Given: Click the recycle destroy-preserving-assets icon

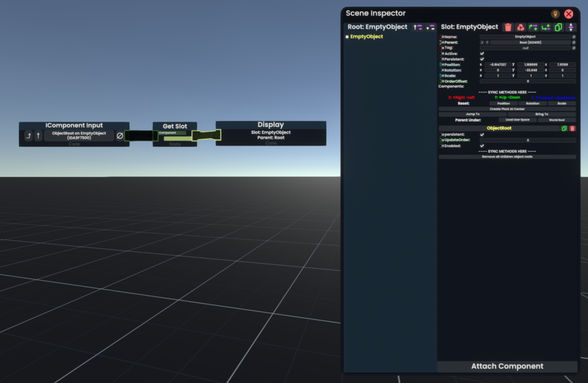Looking at the screenshot, I should (x=521, y=27).
